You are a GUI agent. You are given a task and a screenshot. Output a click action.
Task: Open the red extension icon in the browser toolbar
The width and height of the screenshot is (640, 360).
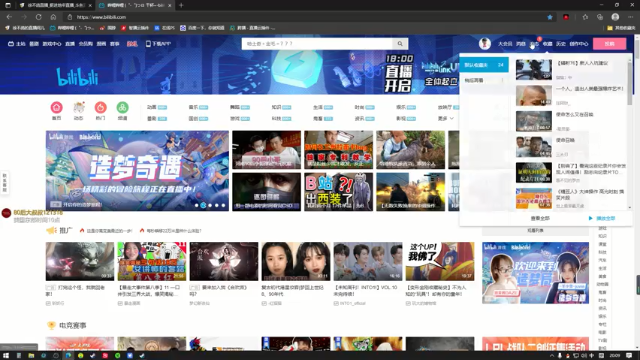click(566, 17)
